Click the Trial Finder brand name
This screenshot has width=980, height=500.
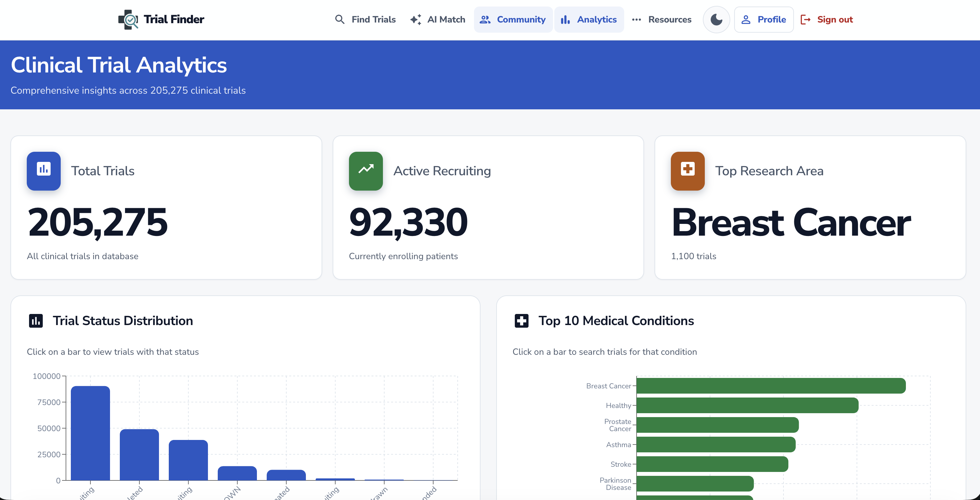(x=174, y=19)
